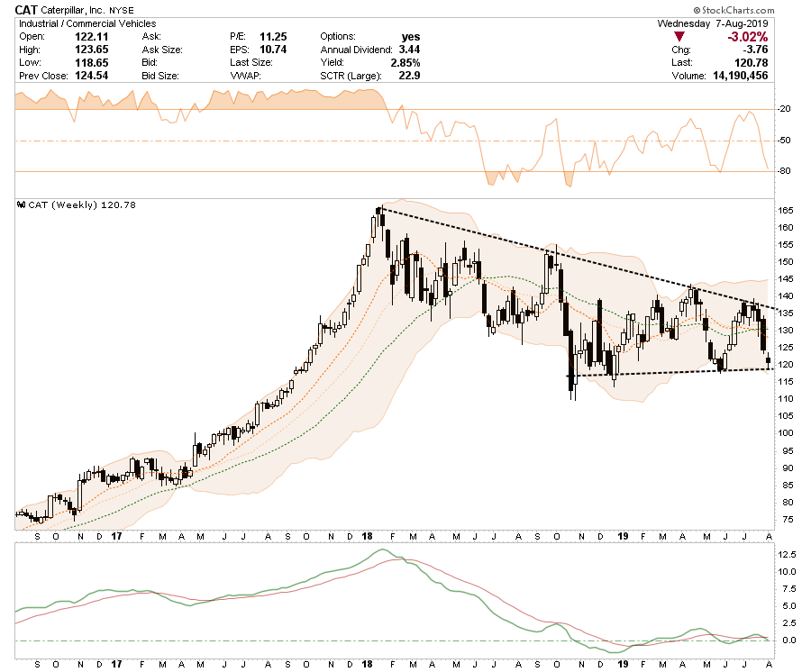Click the latest weekly candlestick near 120

tap(768, 360)
